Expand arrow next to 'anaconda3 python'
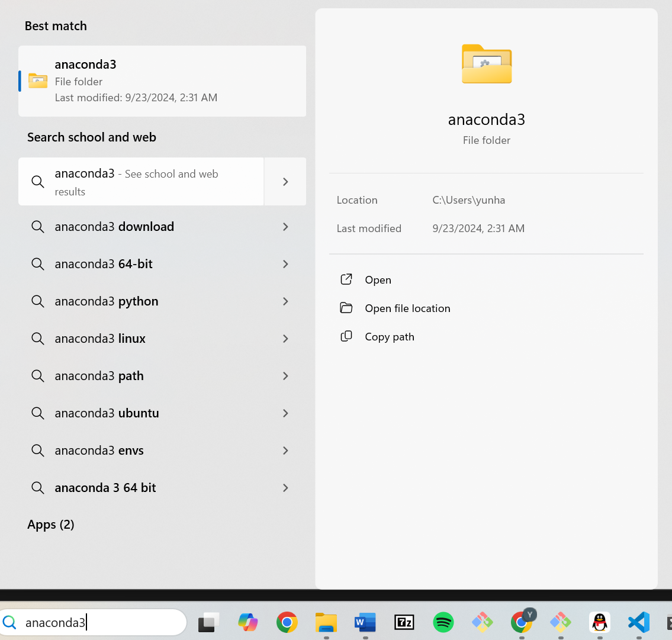Image resolution: width=672 pixels, height=640 pixels. (x=285, y=301)
